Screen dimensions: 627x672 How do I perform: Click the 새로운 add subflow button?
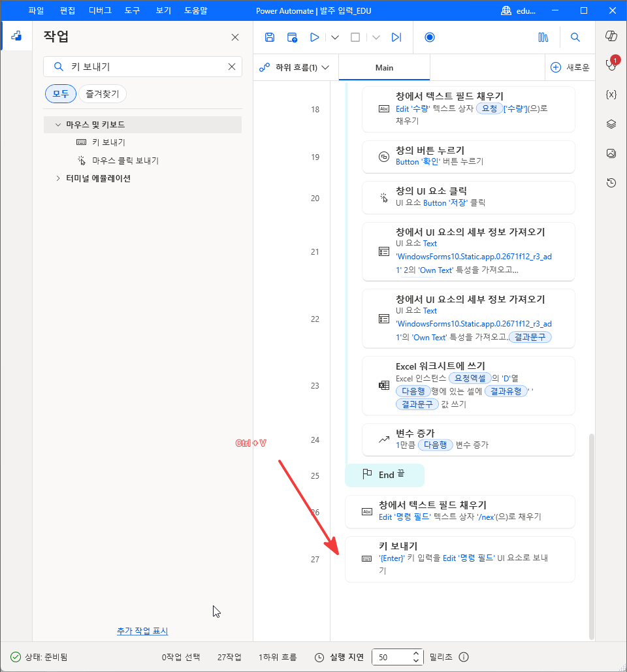pos(570,67)
